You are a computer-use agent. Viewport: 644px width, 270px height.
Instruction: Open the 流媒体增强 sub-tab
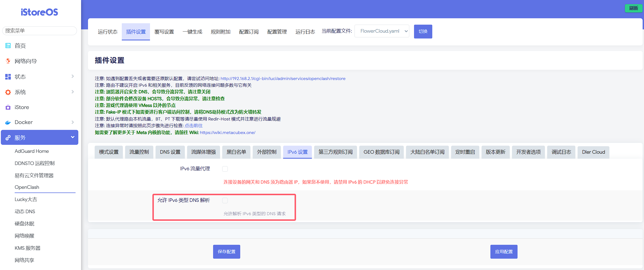click(203, 152)
